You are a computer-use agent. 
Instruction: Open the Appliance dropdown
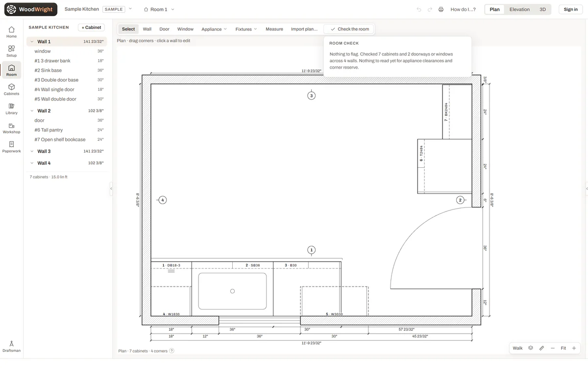(214, 29)
